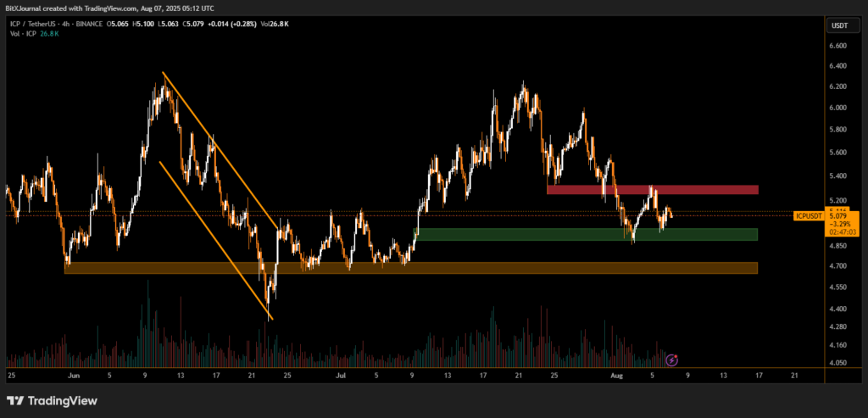The height and width of the screenshot is (418, 868).
Task: Click the 4.700 price axis label
Action: (837, 266)
